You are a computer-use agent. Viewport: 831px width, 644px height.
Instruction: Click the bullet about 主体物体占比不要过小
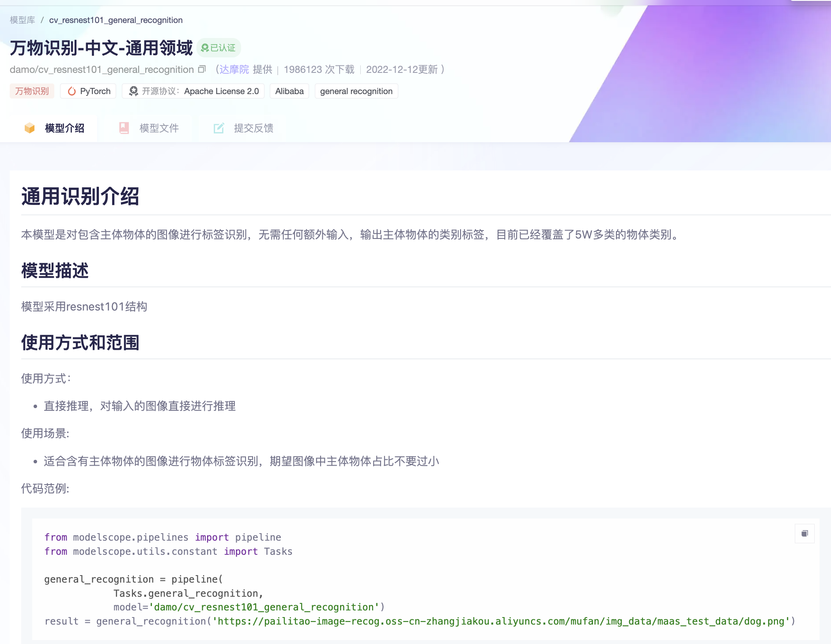[x=241, y=461]
